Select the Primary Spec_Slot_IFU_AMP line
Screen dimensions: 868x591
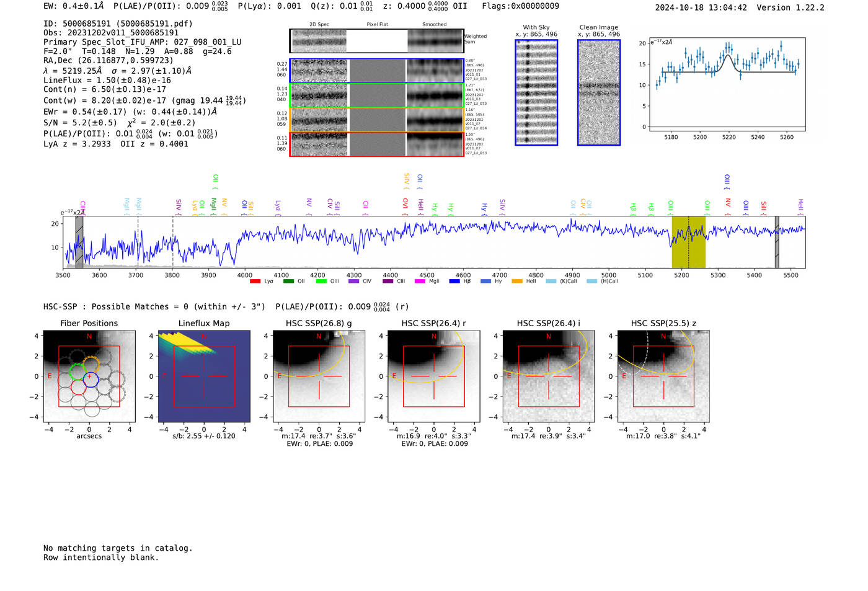click(x=143, y=42)
